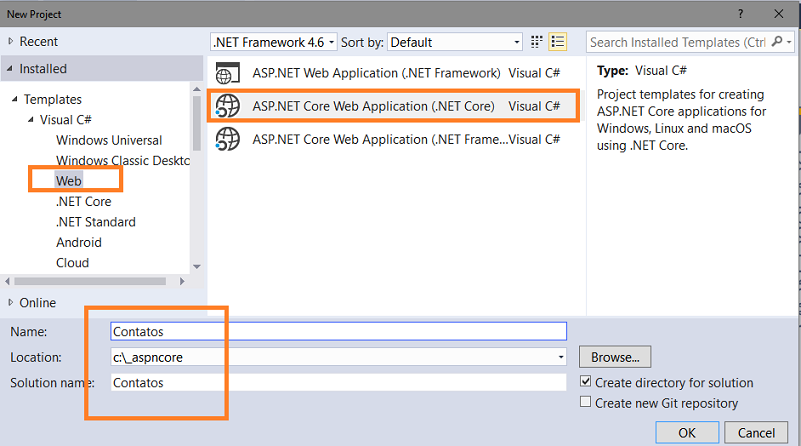Click the Search Installed Templates box
Screen dimensions: 801x446
pyautogui.click(x=678, y=42)
